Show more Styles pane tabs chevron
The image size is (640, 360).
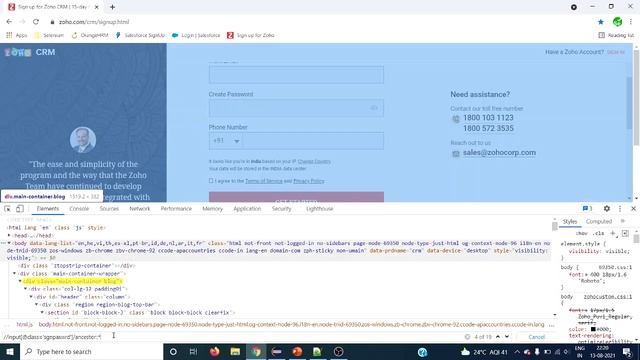coord(623,221)
